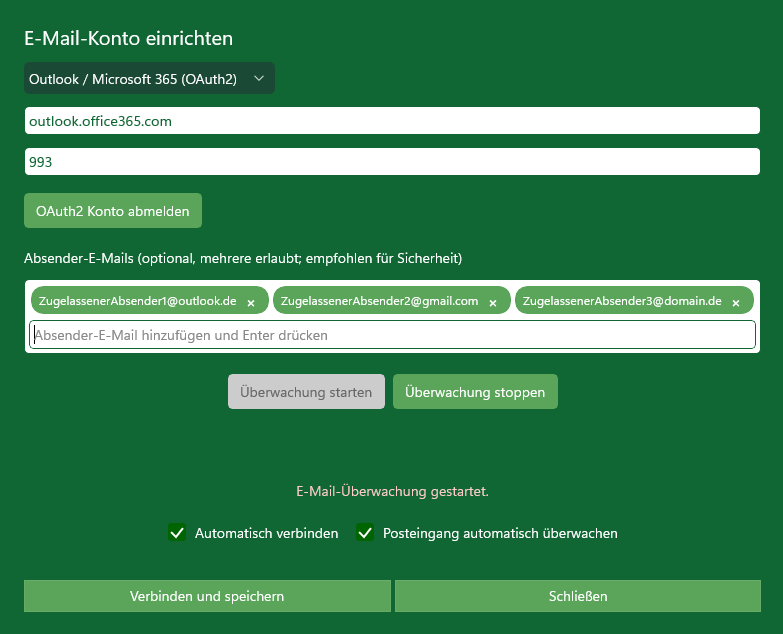This screenshot has width=783, height=634.
Task: Click the chevron arrow on the provider dropdown
Action: click(x=259, y=78)
